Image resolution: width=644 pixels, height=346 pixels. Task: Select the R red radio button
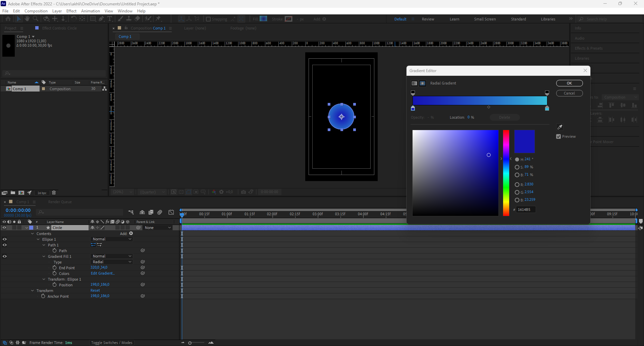pyautogui.click(x=517, y=185)
